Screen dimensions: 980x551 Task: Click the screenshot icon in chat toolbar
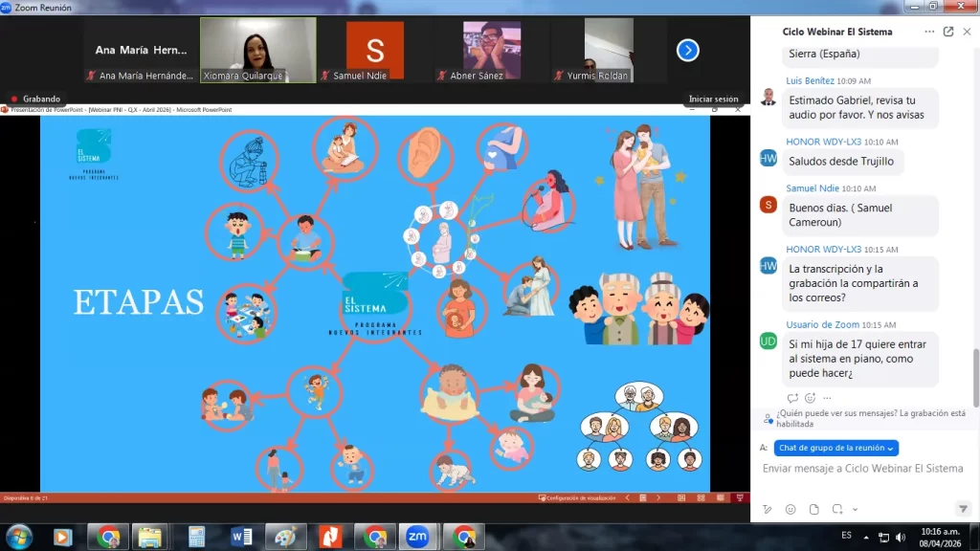[837, 509]
